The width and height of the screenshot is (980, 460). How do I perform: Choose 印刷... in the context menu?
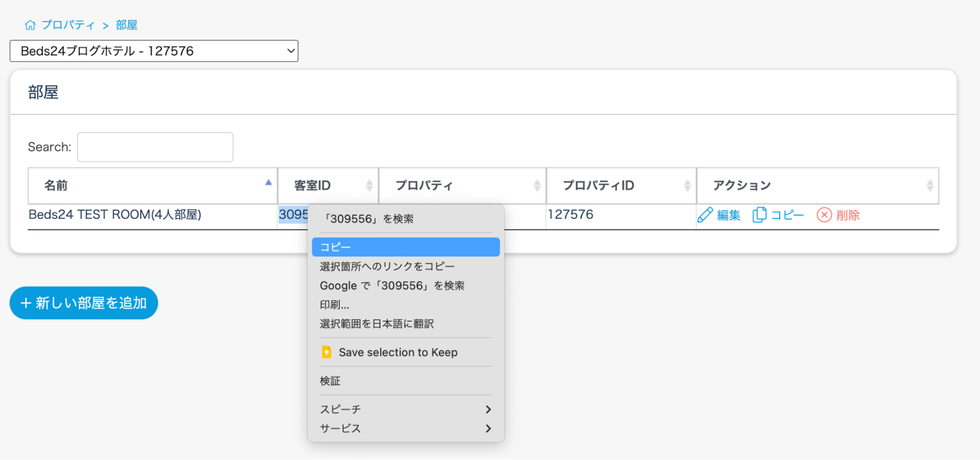(335, 305)
